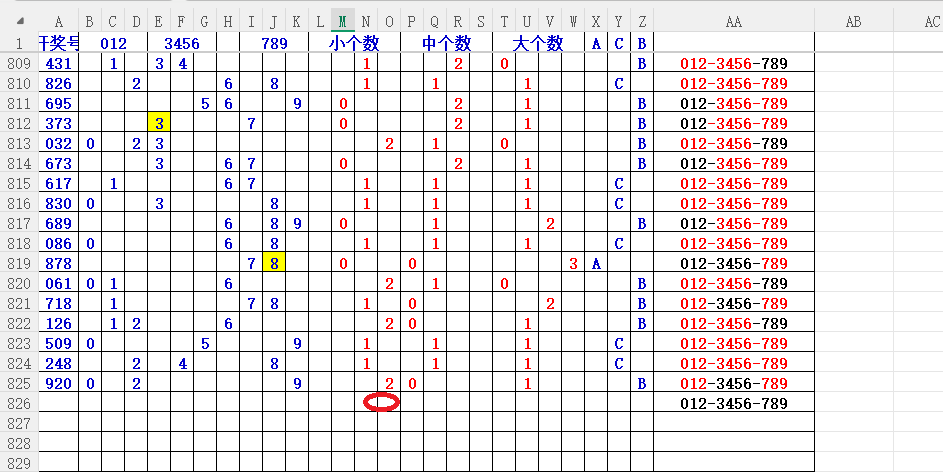Click the red 0 in column T of row 813
The height and width of the screenshot is (472, 943).
click(x=504, y=143)
